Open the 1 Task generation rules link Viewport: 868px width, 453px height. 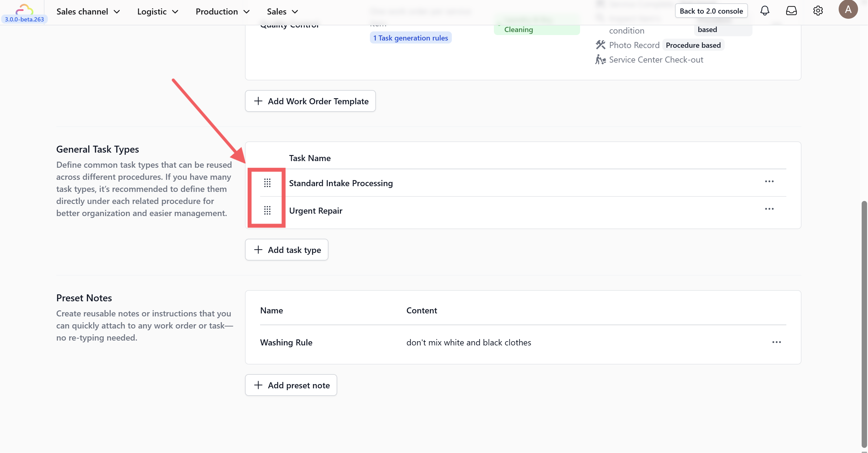(x=410, y=38)
